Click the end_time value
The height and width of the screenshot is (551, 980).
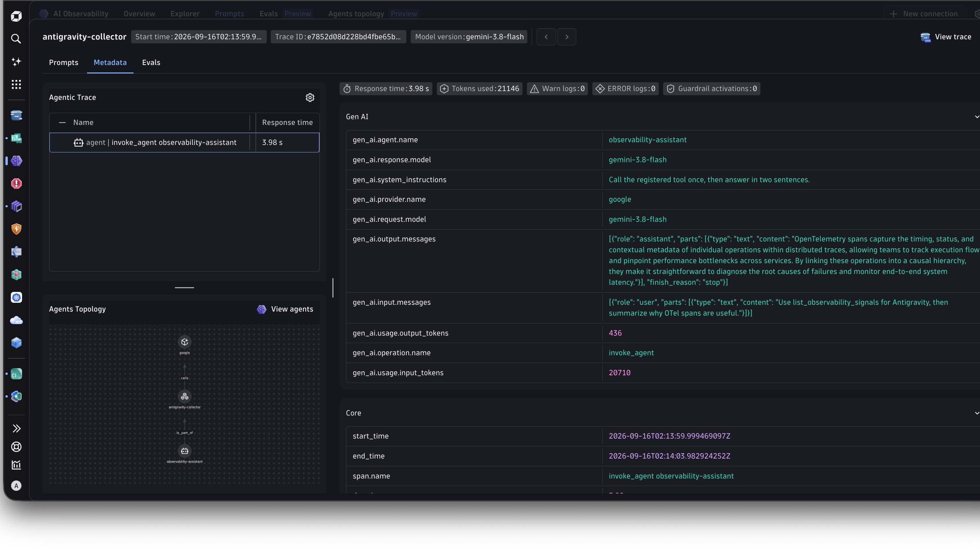pos(669,456)
